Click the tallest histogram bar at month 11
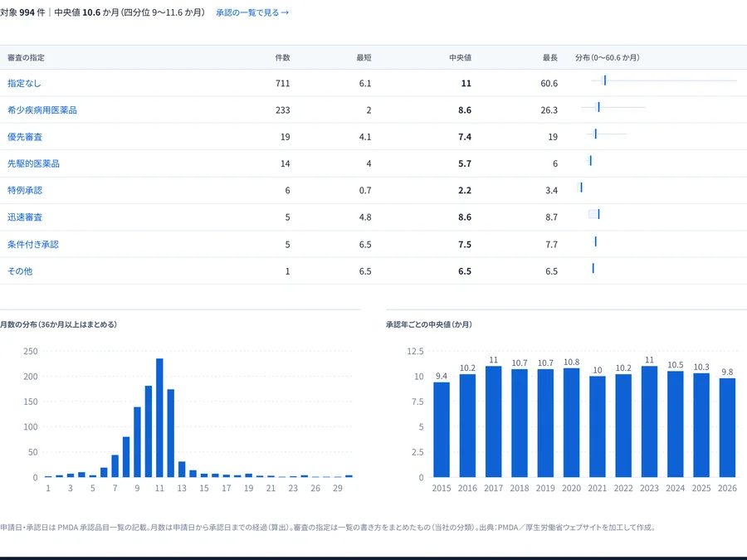Screen dimensions: 747x560 click(159, 417)
